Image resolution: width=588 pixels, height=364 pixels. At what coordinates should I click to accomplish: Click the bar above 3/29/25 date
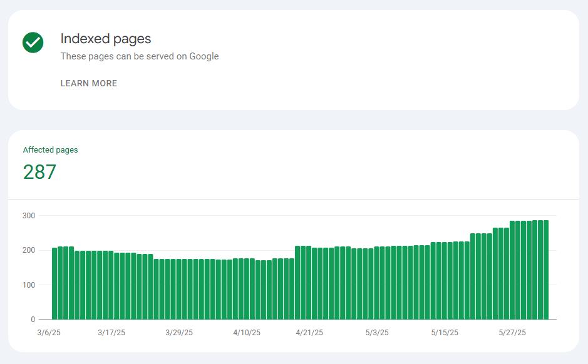[x=179, y=289]
